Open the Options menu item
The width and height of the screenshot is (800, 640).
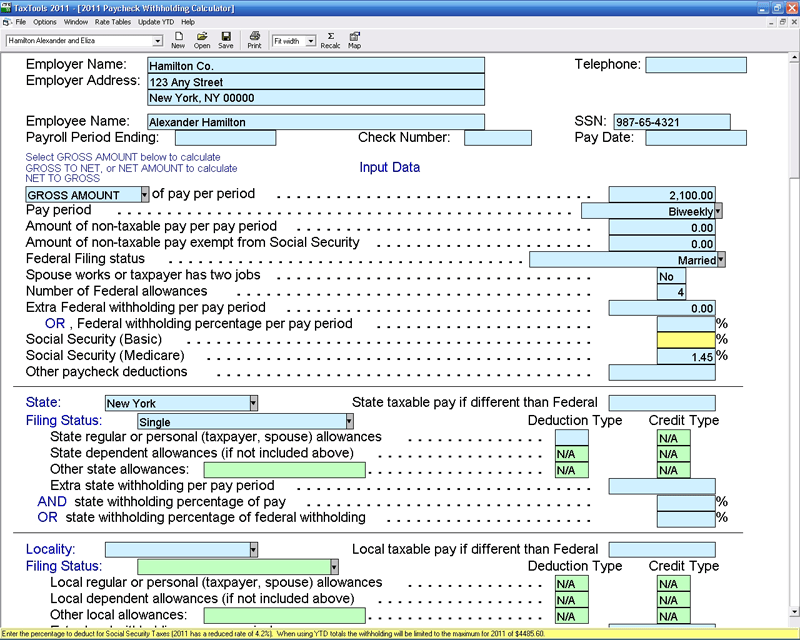pyautogui.click(x=45, y=20)
